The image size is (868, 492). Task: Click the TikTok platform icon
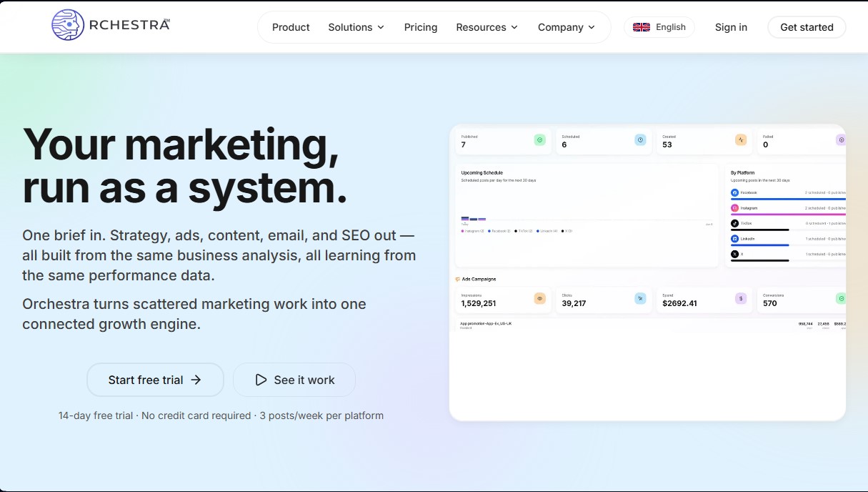tap(734, 223)
